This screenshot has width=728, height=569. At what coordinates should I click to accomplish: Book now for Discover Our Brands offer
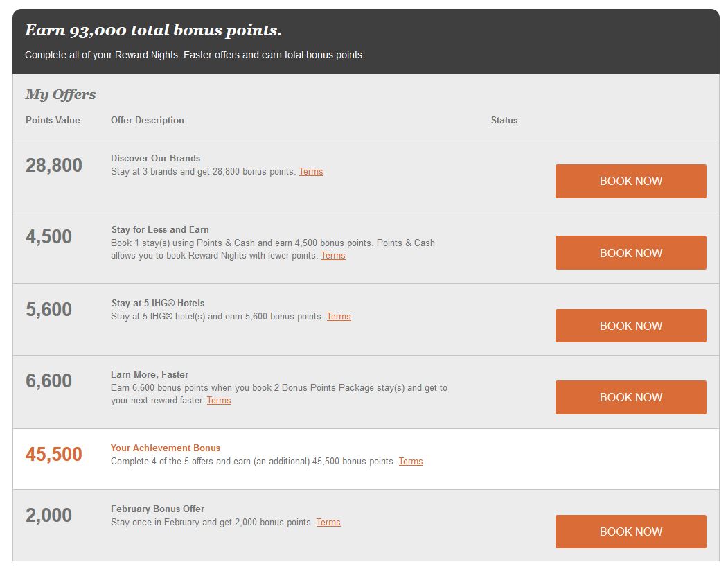(630, 181)
